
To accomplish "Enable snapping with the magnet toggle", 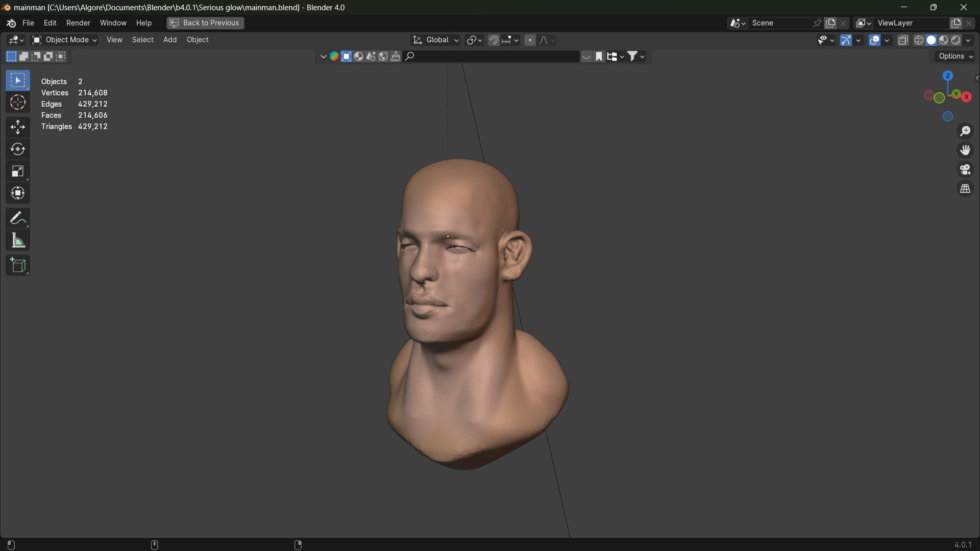I will click(493, 40).
